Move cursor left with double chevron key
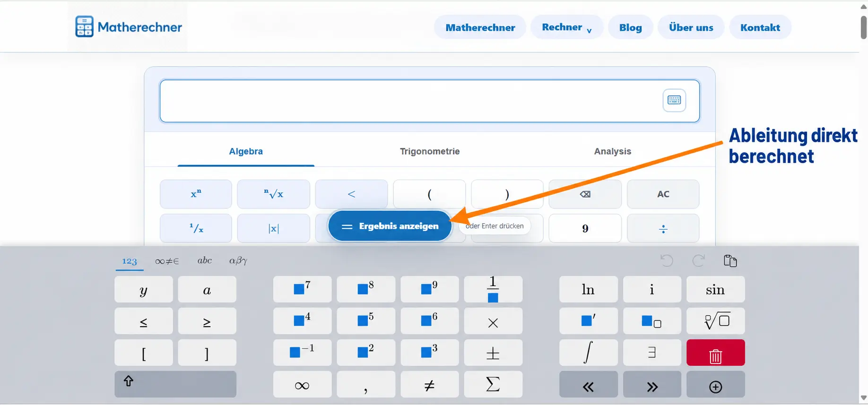The image size is (868, 405). pyautogui.click(x=588, y=384)
